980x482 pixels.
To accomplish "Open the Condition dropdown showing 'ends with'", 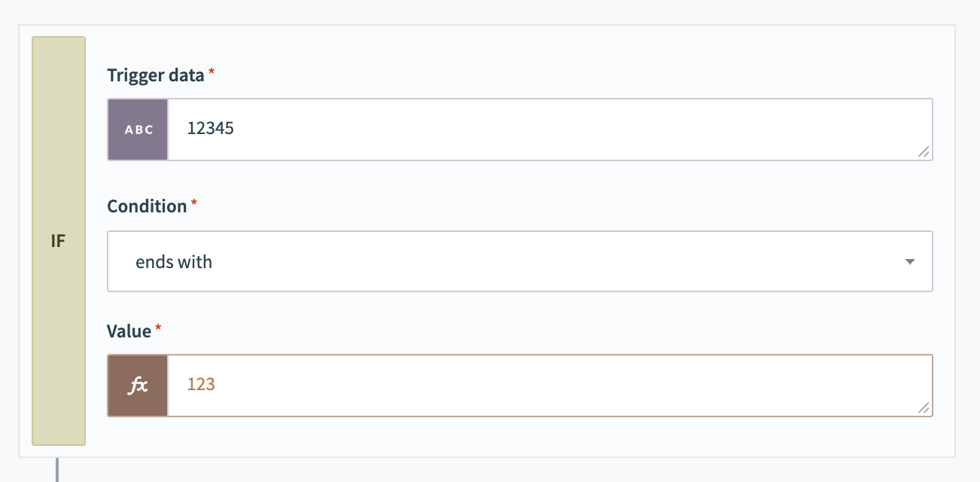I will click(x=519, y=261).
